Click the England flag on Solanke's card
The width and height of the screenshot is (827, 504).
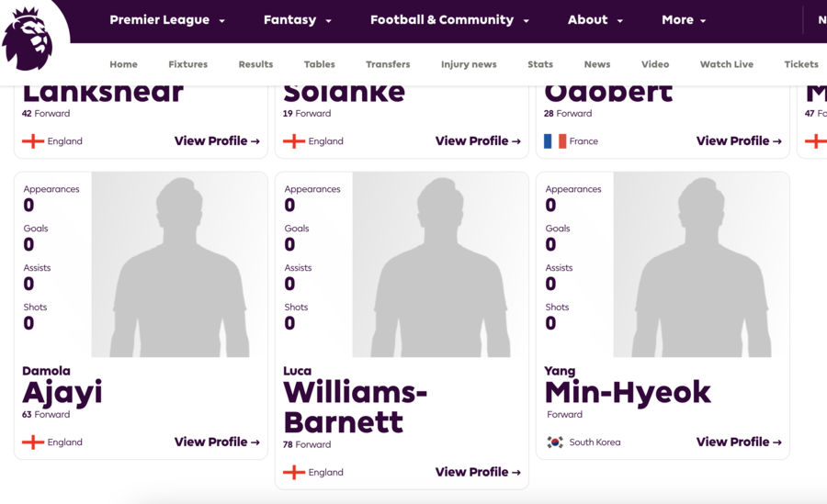(294, 141)
